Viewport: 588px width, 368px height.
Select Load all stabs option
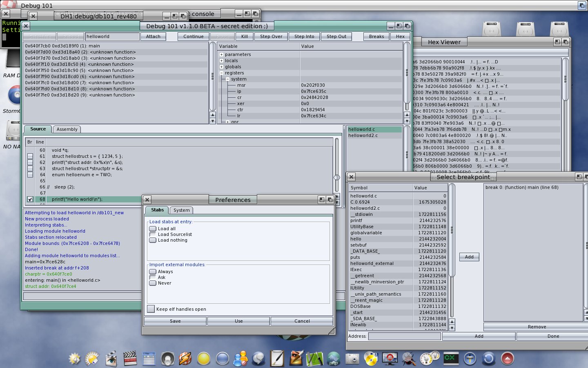[153, 229]
